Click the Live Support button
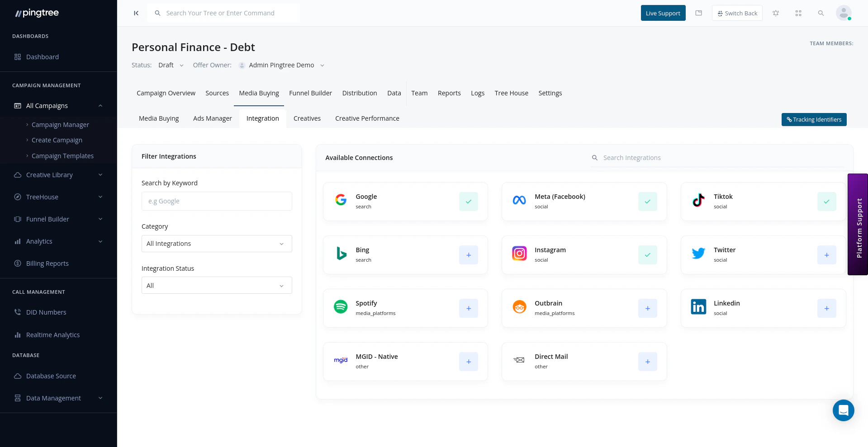This screenshot has width=868, height=447. click(663, 13)
